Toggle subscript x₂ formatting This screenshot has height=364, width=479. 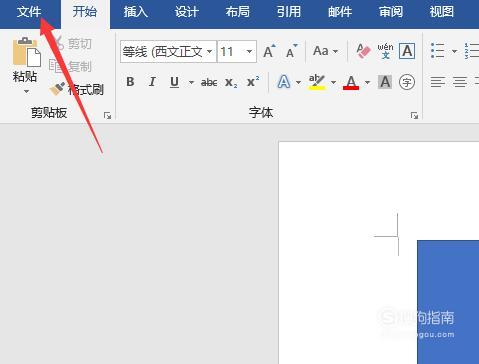point(231,82)
